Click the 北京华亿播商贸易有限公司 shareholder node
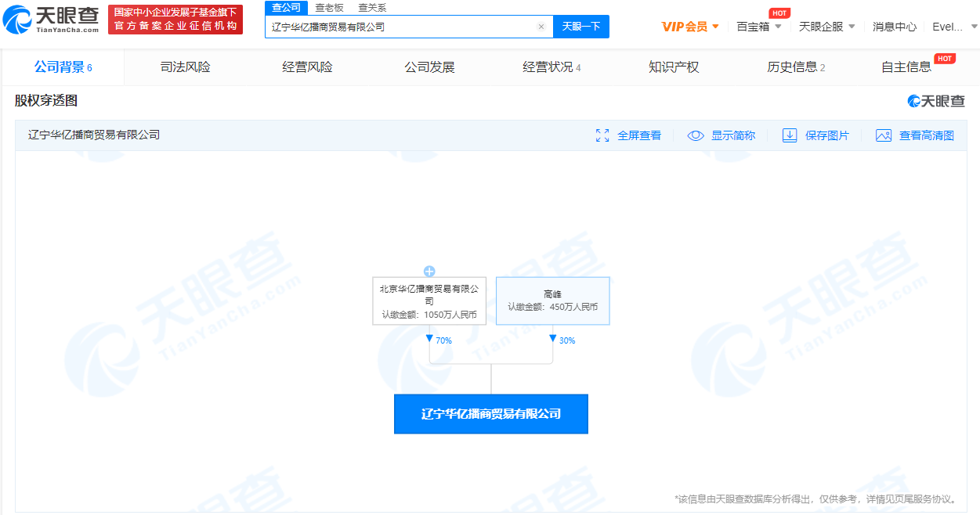Image resolution: width=980 pixels, height=515 pixels. click(x=429, y=301)
